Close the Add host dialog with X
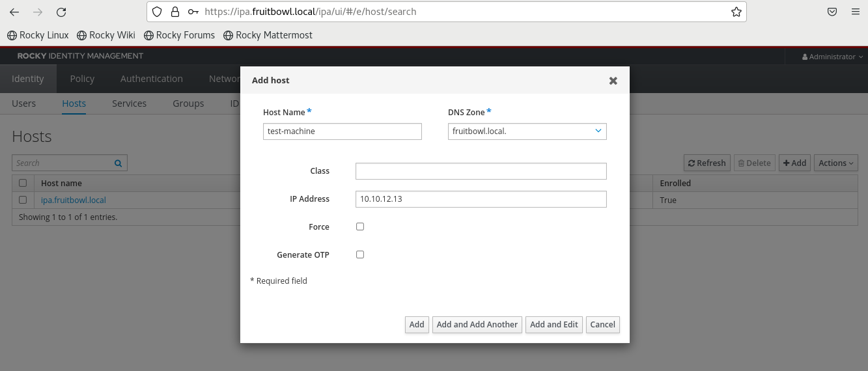868x371 pixels. 613,81
